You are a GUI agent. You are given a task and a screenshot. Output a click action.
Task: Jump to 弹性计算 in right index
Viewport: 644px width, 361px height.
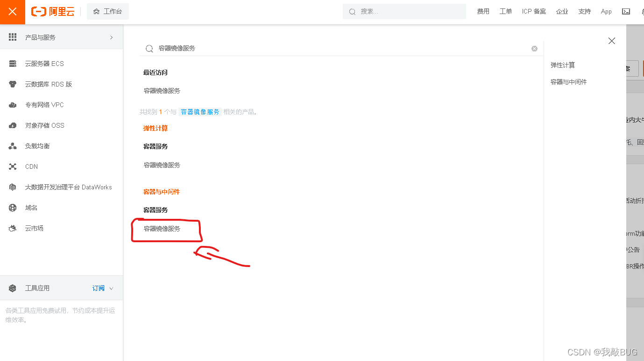click(x=563, y=65)
